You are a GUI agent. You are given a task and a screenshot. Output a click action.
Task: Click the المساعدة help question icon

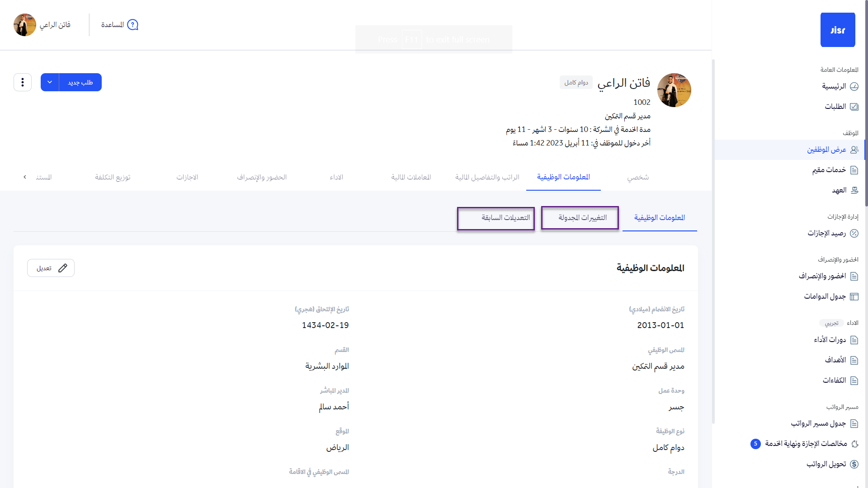coord(132,25)
